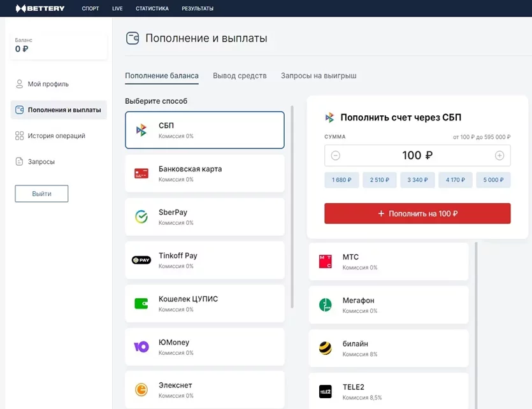This screenshot has height=409, width=532.
Task: Click the 100 ₽ amount input field
Action: point(417,155)
